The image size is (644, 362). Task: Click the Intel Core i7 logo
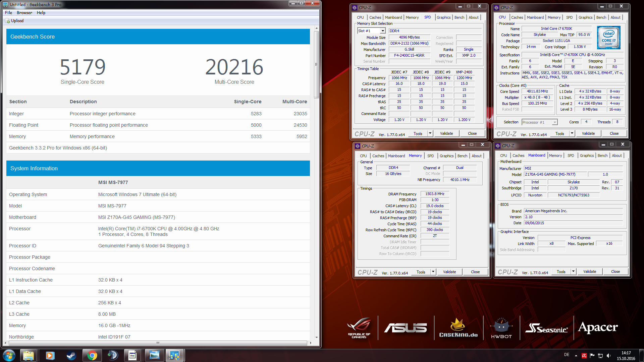tap(609, 38)
